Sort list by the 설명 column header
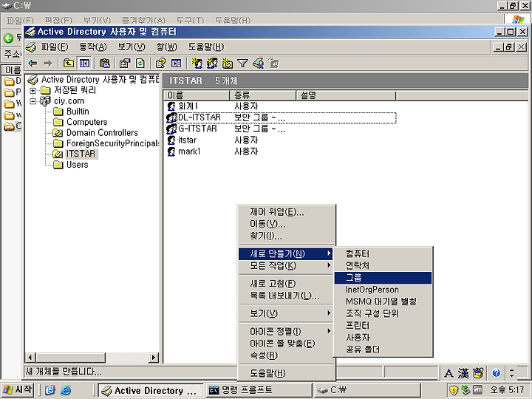532x399 pixels. (x=346, y=95)
